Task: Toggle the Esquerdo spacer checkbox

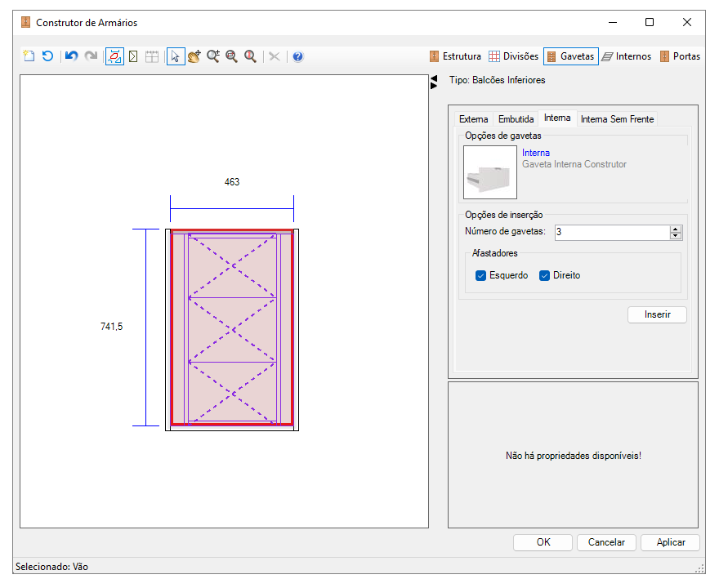Action: click(x=480, y=275)
